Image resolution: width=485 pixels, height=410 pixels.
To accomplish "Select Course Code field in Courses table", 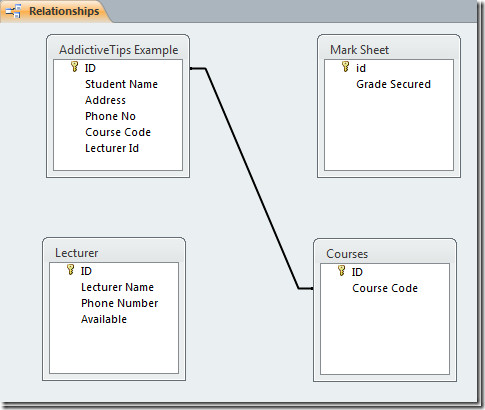I will point(385,288).
